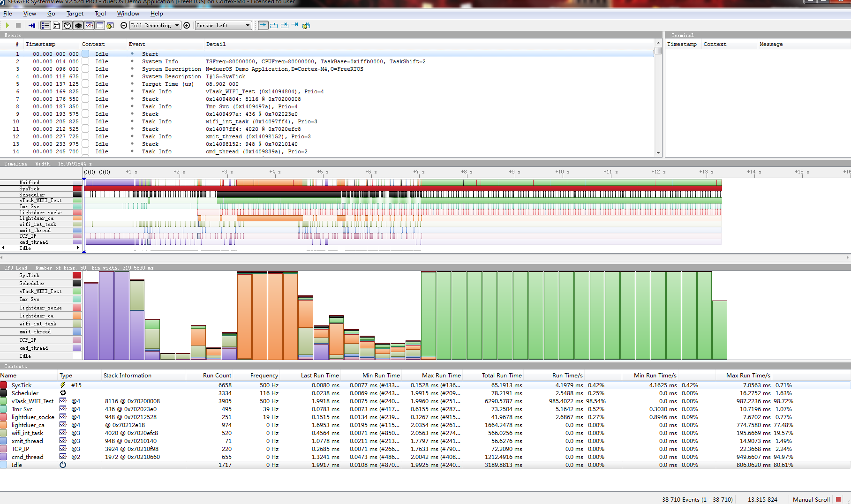Viewport: 851px width, 504px height.
Task: Click the Idle power type icon in Contexts
Action: [x=63, y=465]
